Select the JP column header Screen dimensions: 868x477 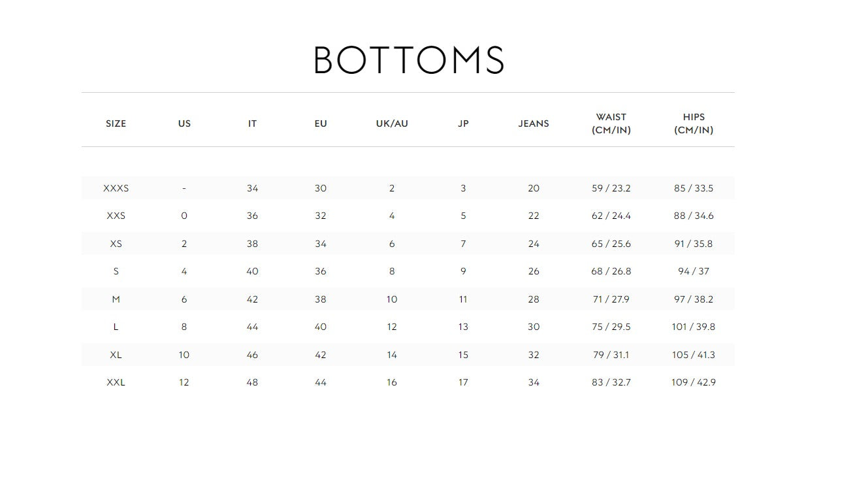463,123
